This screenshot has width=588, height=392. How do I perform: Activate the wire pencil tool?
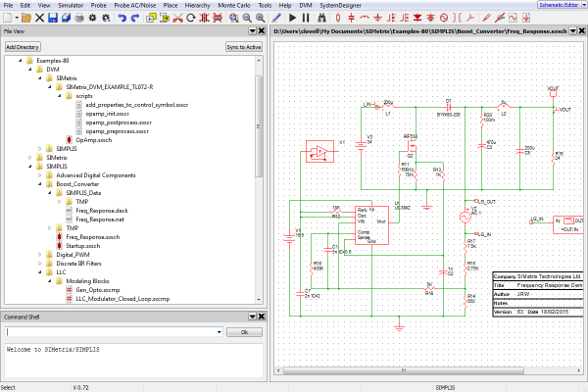[276, 18]
